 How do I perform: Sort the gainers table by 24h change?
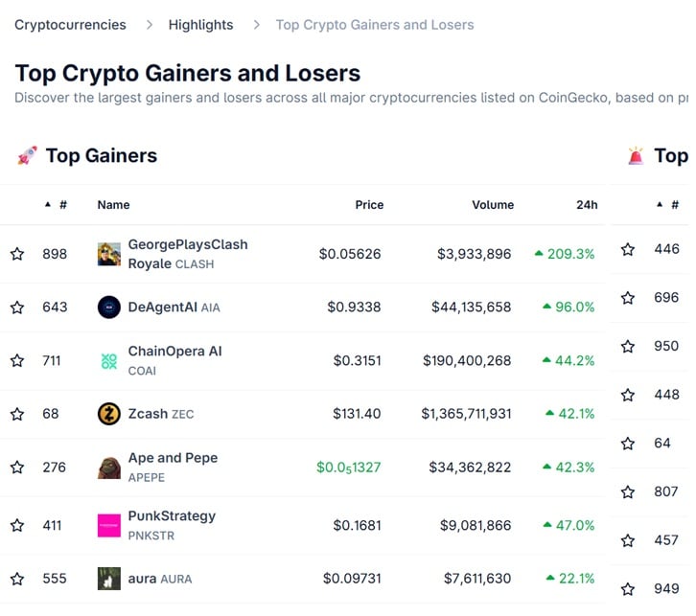pos(587,205)
